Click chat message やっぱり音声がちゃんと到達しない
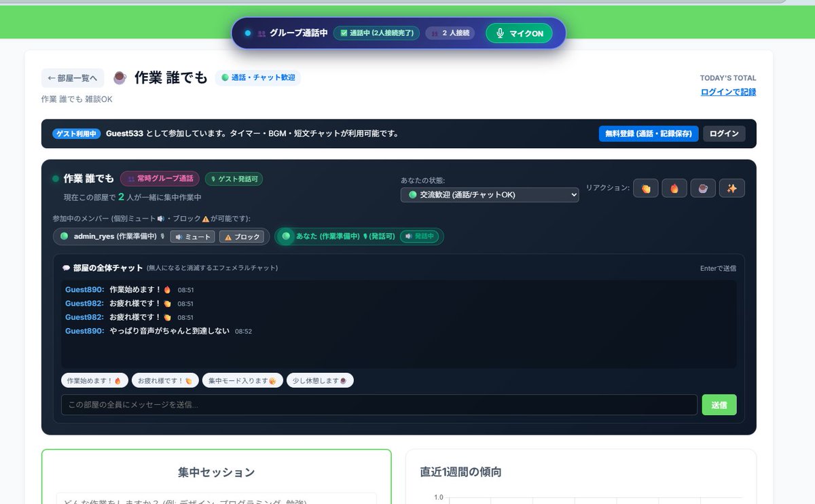Image resolution: width=815 pixels, height=504 pixels. [x=169, y=331]
